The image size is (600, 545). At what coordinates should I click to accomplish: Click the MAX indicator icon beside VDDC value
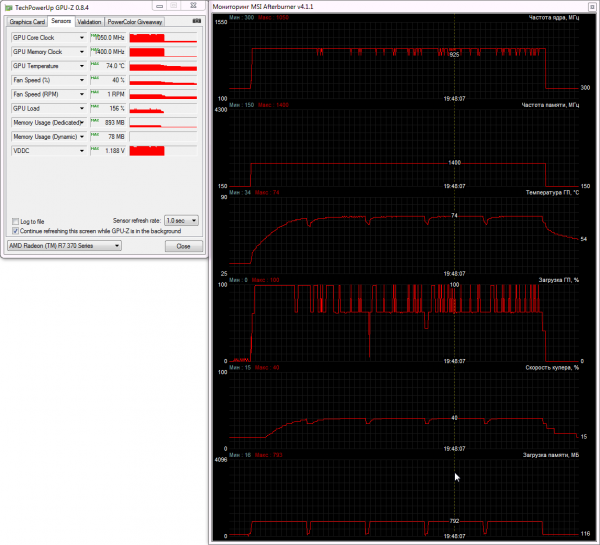95,149
